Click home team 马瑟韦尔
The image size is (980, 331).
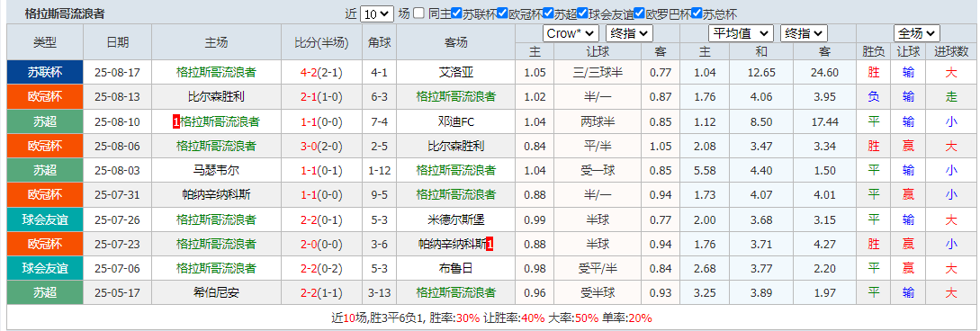pyautogui.click(x=216, y=171)
